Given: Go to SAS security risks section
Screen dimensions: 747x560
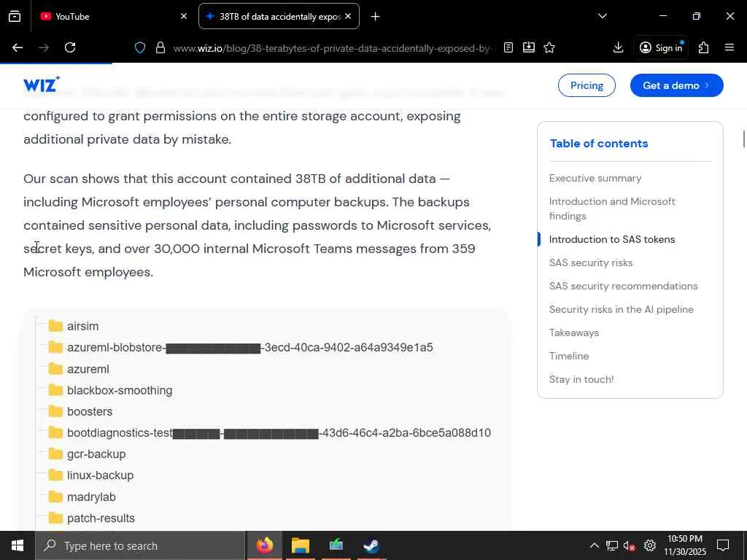Looking at the screenshot, I should click(x=591, y=262).
